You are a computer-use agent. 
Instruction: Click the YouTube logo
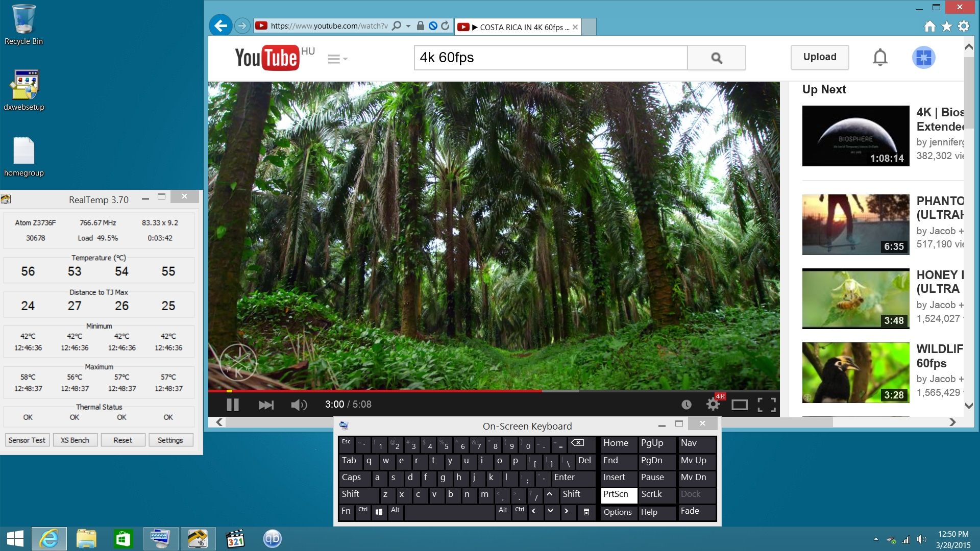coord(267,58)
